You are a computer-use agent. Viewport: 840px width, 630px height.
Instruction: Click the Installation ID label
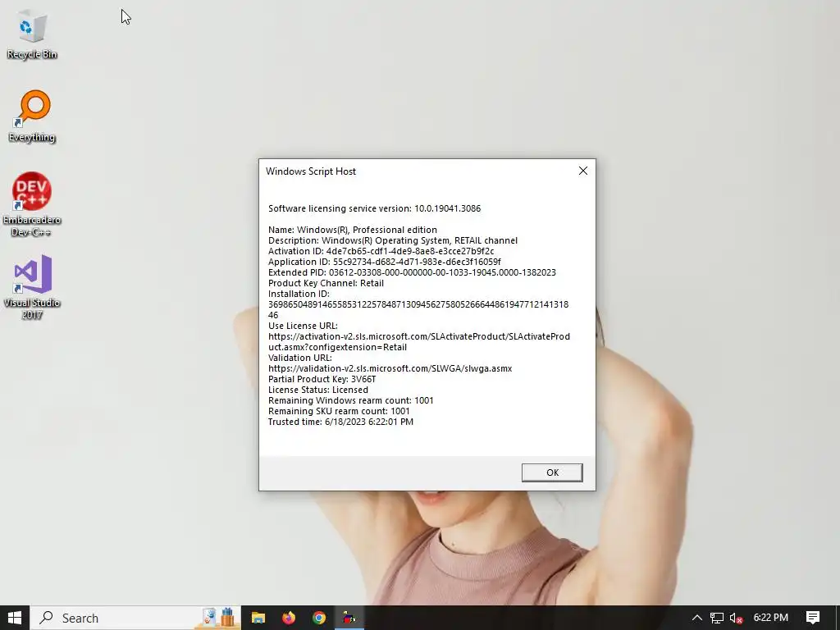299,294
